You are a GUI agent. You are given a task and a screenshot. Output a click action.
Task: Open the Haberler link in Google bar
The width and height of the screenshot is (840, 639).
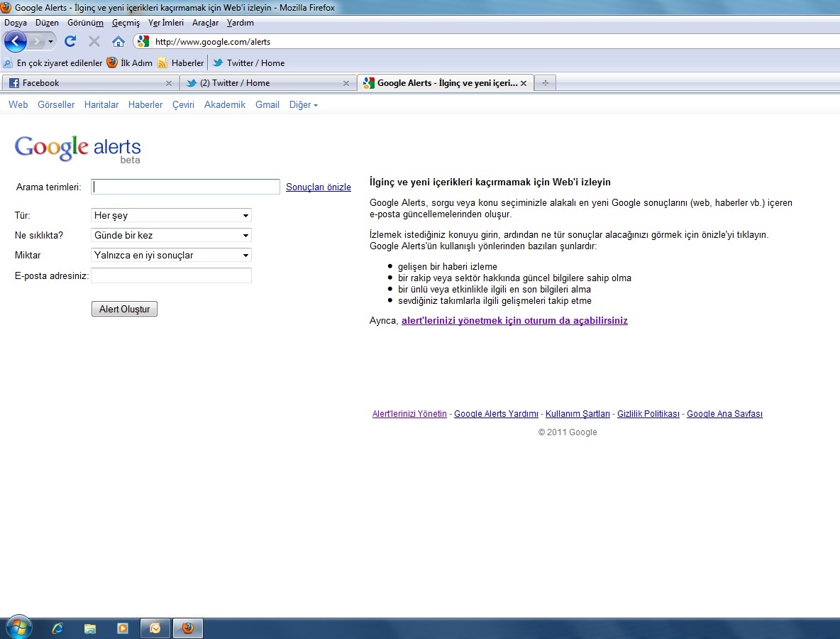point(145,104)
